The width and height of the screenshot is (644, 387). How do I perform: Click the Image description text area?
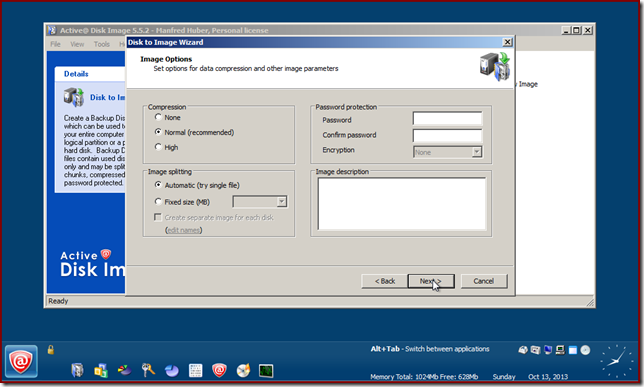click(x=401, y=204)
